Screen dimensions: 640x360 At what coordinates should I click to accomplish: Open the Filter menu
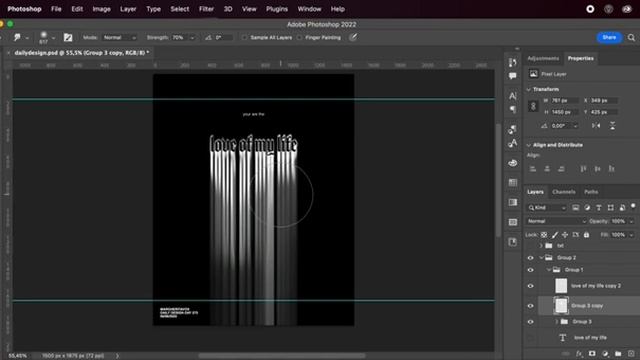click(x=206, y=9)
